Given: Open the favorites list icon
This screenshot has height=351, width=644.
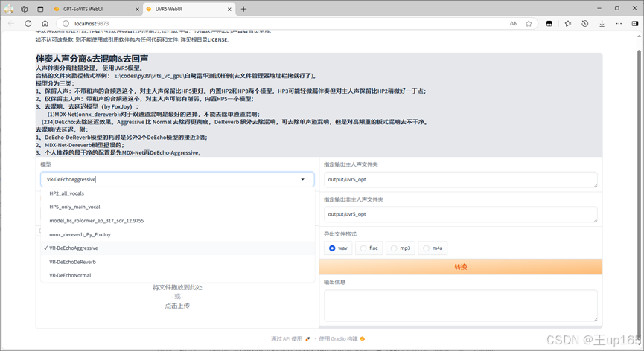Looking at the screenshot, I should coord(568,23).
